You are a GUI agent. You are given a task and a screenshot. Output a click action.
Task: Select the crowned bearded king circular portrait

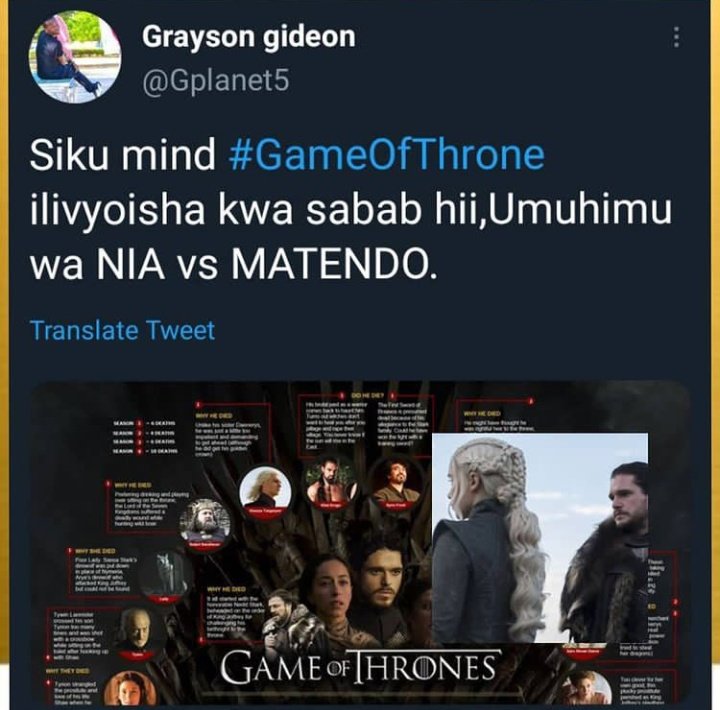pyautogui.click(x=204, y=523)
